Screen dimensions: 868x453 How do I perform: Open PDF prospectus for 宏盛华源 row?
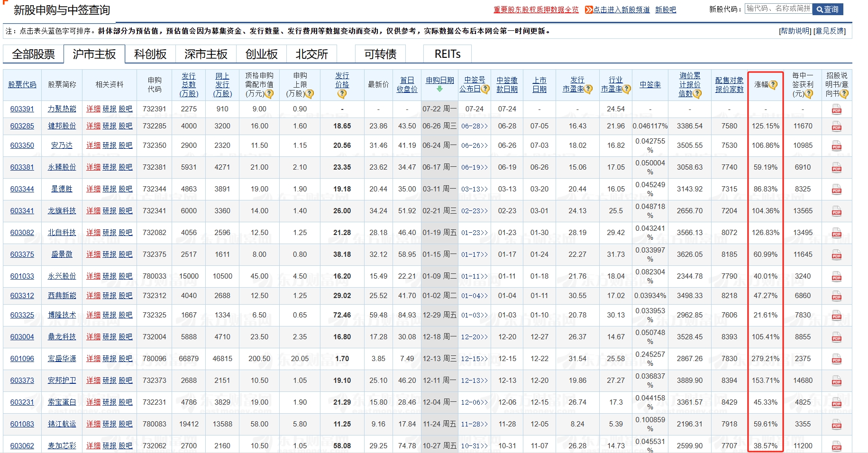[x=836, y=359]
